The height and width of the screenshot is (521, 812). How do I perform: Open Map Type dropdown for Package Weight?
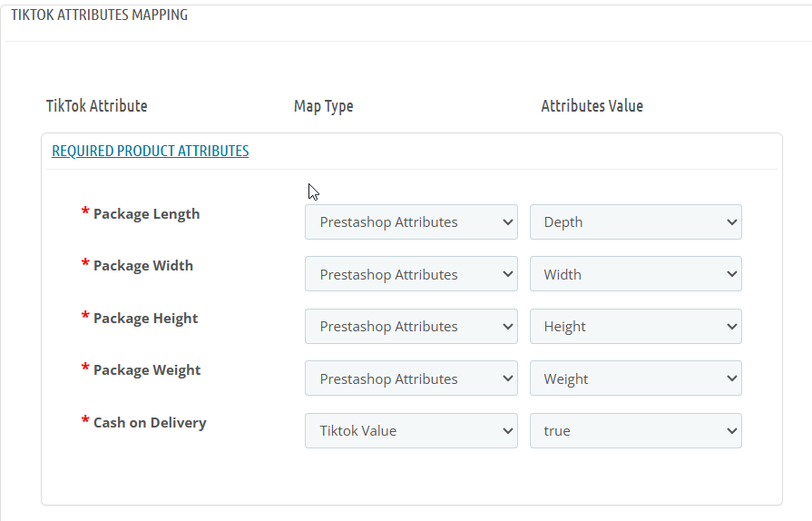pos(411,378)
